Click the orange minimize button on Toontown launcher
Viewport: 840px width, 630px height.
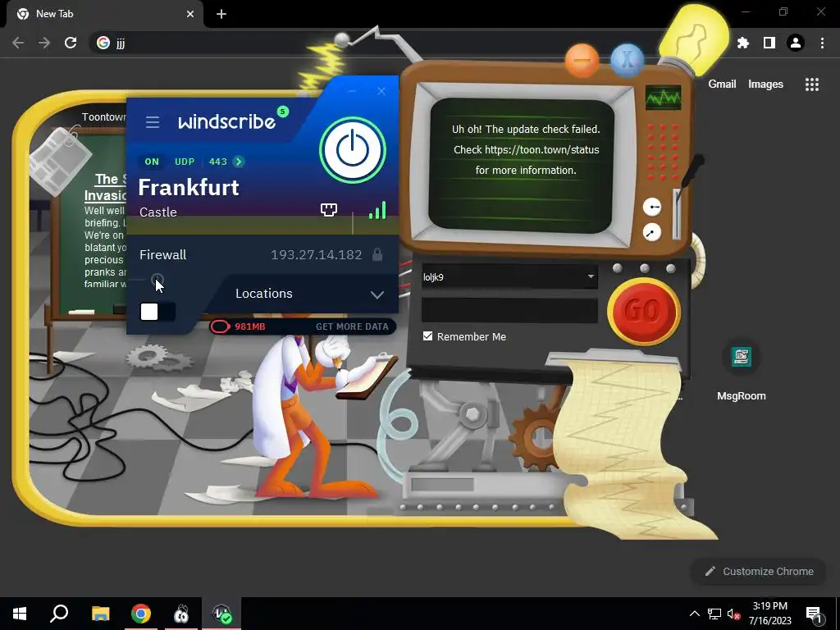[582, 60]
